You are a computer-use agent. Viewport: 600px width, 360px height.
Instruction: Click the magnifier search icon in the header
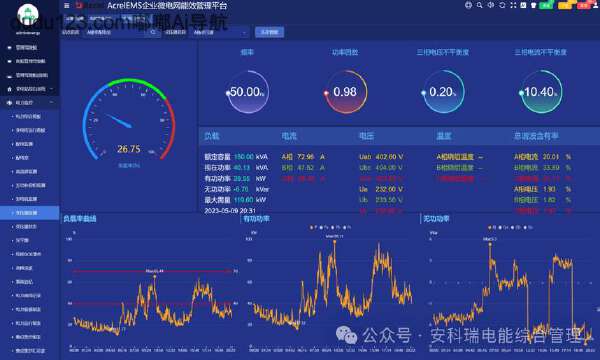pyautogui.click(x=479, y=5)
